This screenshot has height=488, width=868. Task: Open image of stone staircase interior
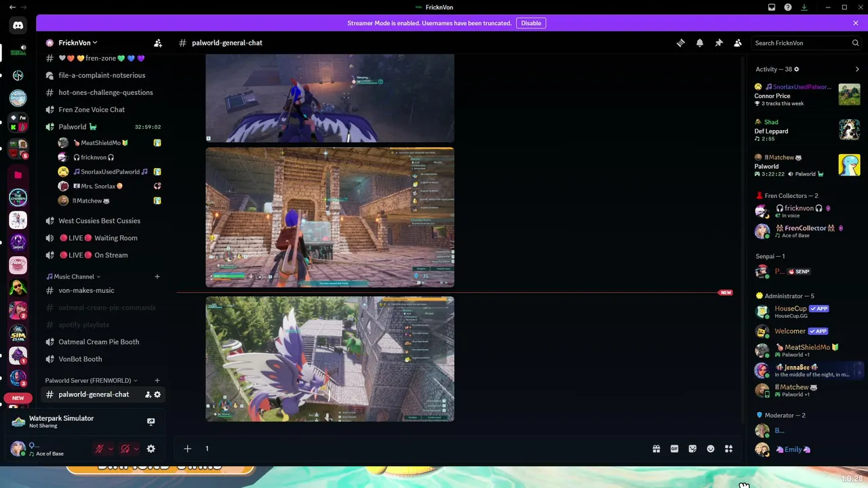click(330, 218)
